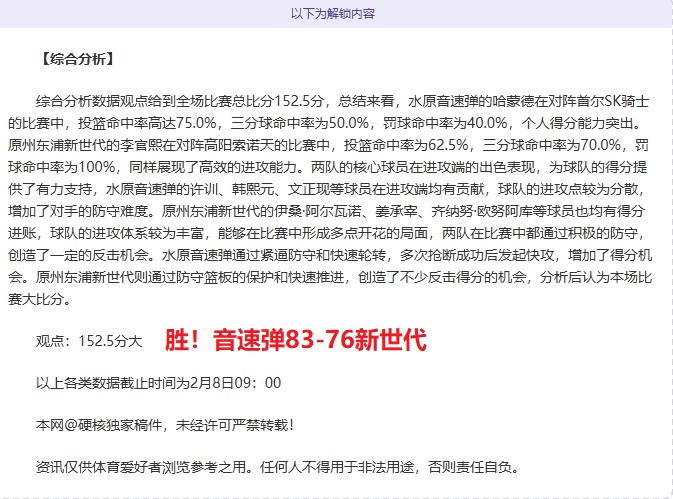Click the red 胜！音速弹83-76新世代 result text

(x=296, y=339)
